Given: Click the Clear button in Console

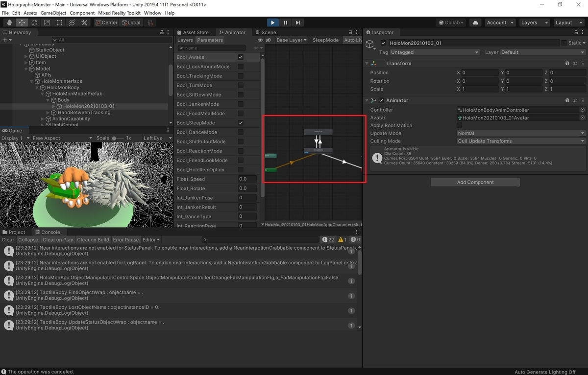Looking at the screenshot, I should [8, 240].
